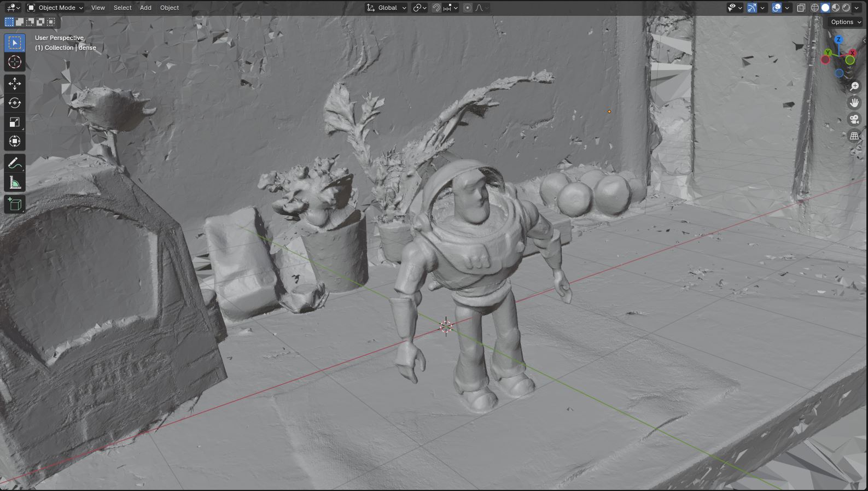Select the Select Box tool
868x491 pixels.
coord(15,43)
